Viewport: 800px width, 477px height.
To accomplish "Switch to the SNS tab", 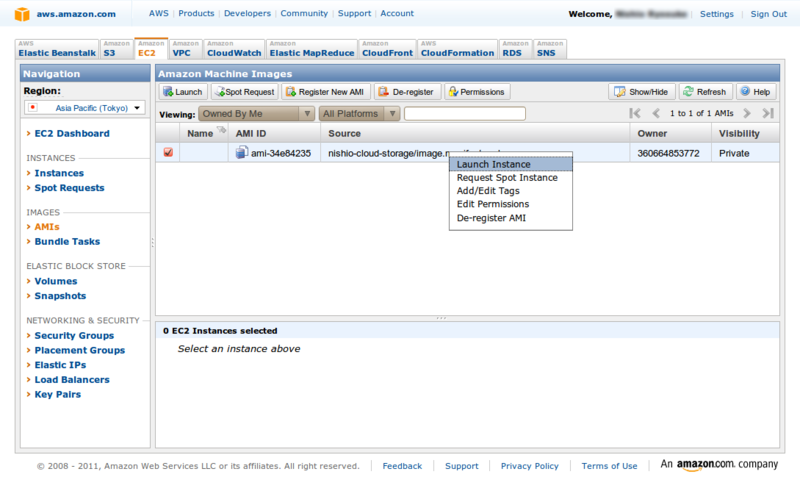I will [550, 49].
